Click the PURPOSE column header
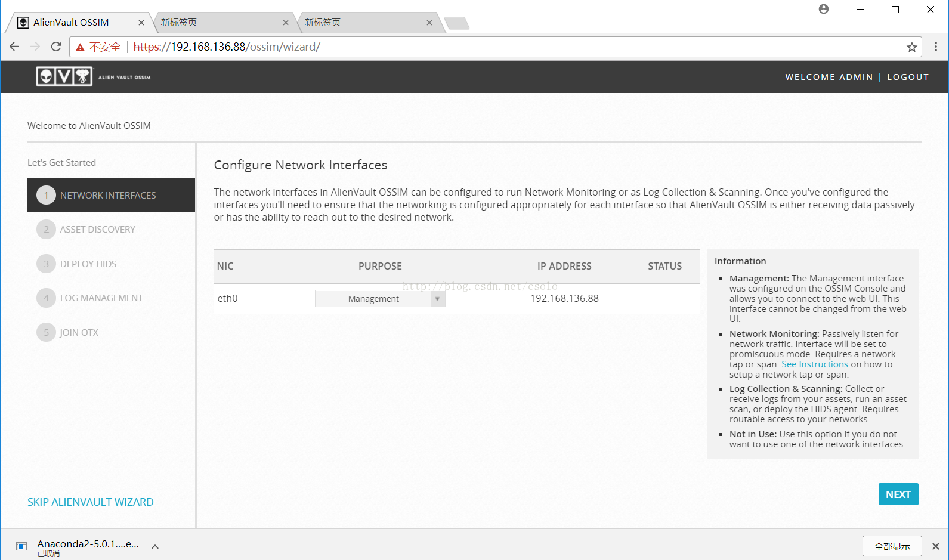Viewport: 949px width, 560px height. pos(380,266)
